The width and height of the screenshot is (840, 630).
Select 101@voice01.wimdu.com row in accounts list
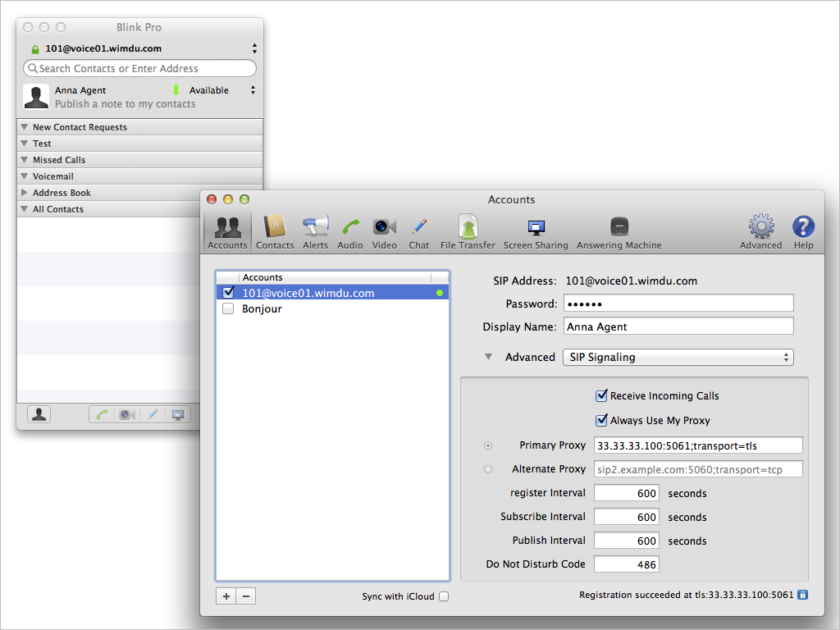click(x=333, y=293)
